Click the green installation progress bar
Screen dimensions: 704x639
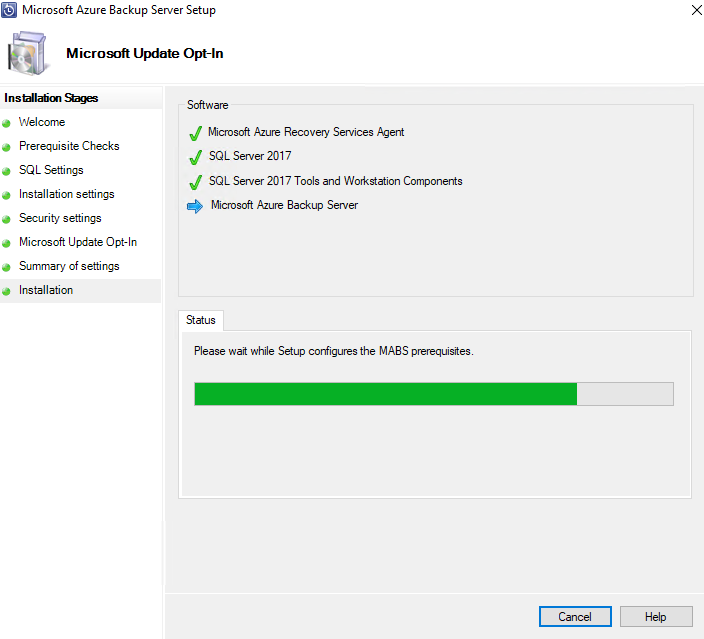(x=434, y=394)
